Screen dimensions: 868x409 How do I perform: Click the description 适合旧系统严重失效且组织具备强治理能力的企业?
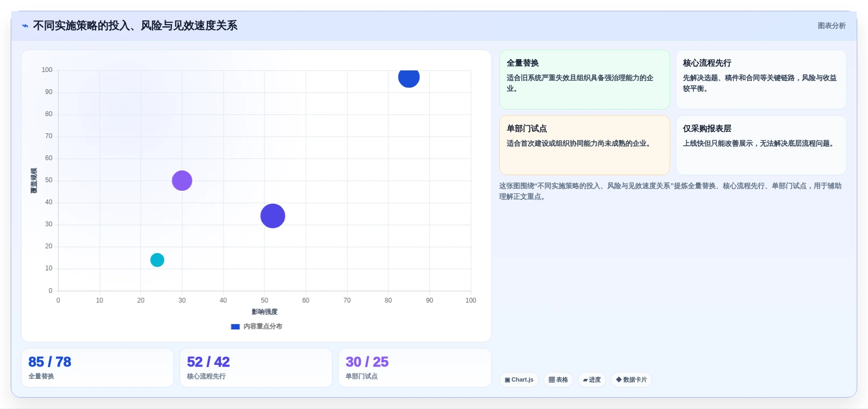(580, 83)
